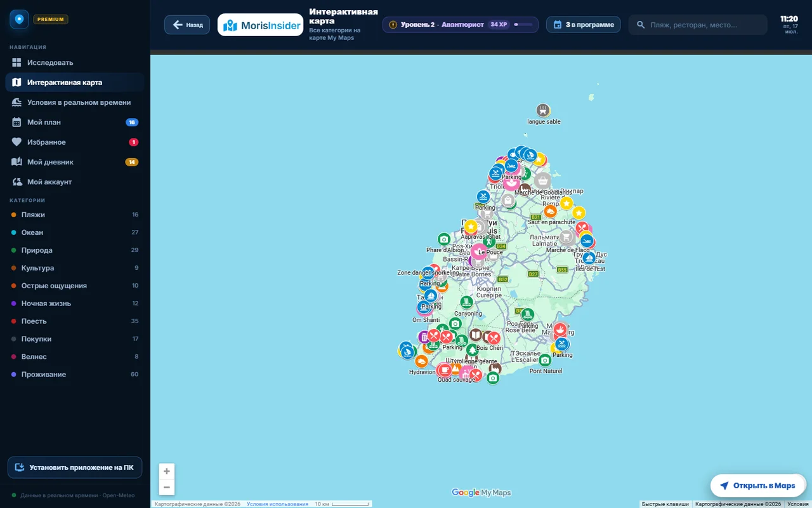812x508 pixels.
Task: Toggle the Покупки category filter
Action: pyautogui.click(x=75, y=339)
